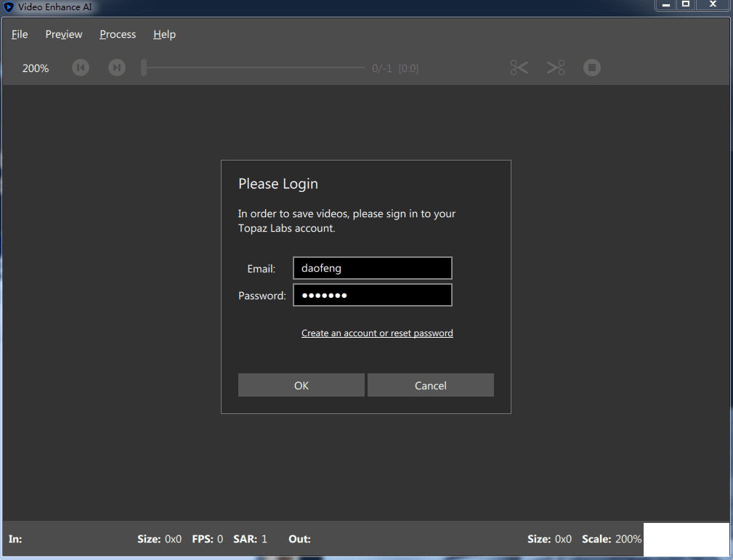Click the stop processing icon
The image size is (733, 560).
[x=592, y=68]
